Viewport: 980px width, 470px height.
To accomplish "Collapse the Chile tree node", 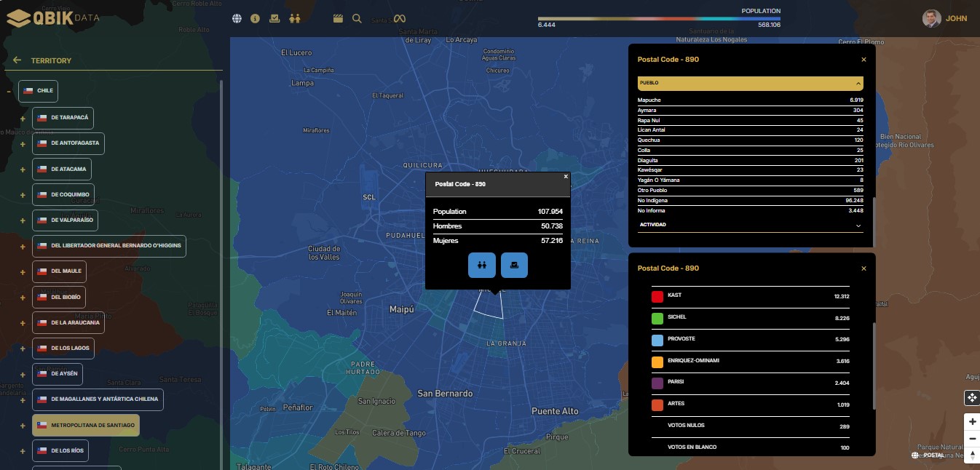I will 9,92.
